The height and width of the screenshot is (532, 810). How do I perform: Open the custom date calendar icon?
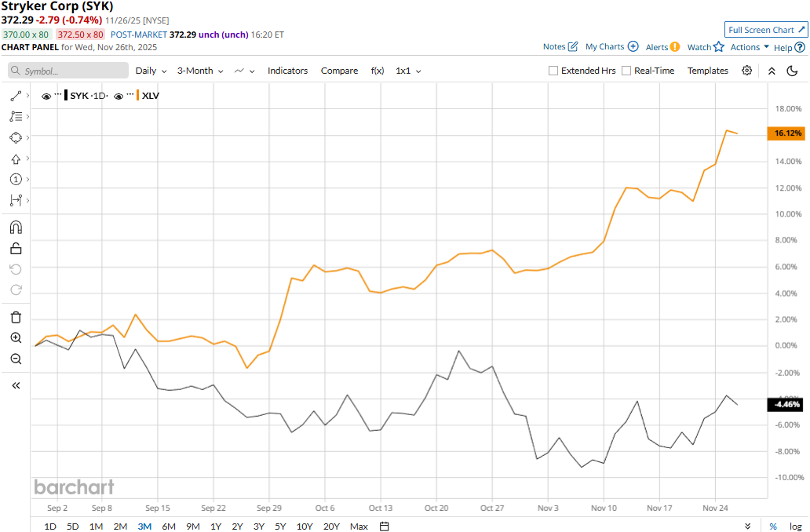coord(384,526)
